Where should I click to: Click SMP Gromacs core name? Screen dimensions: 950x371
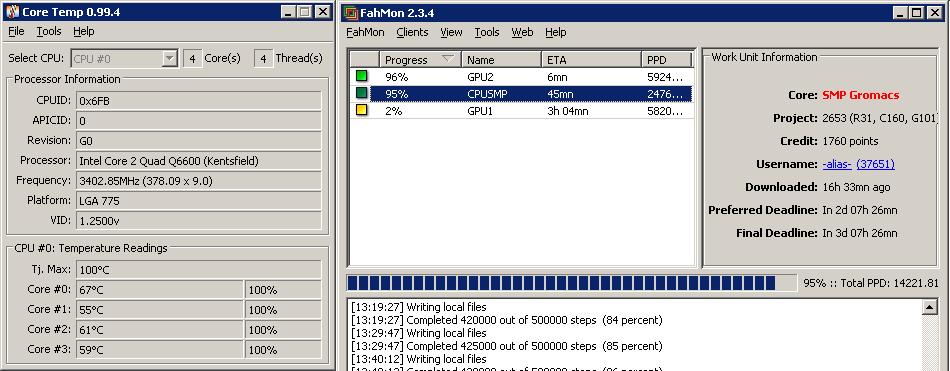click(861, 95)
